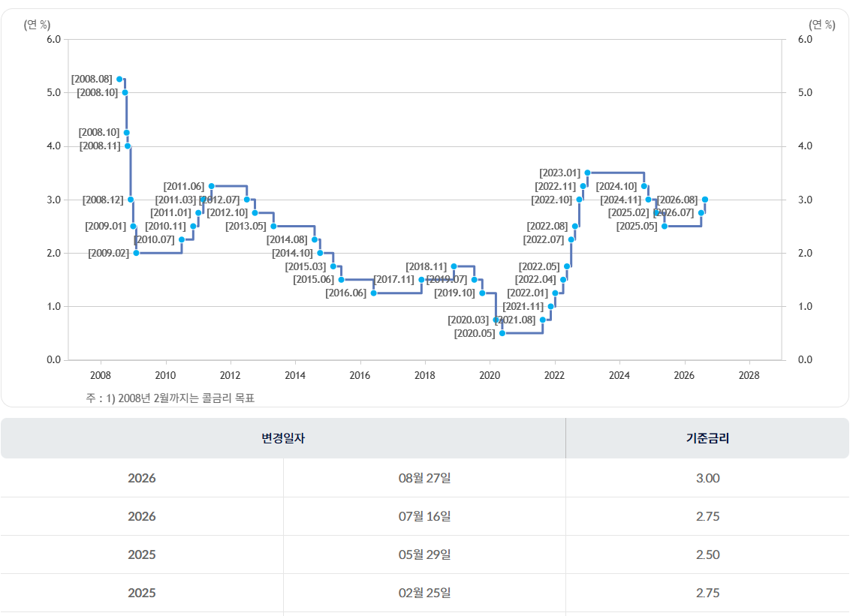853x616 pixels.
Task: Select the 3.00 rate cell
Action: point(707,478)
